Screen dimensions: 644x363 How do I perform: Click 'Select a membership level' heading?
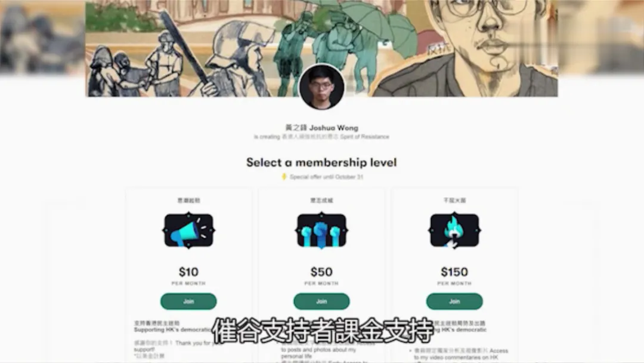[321, 162]
